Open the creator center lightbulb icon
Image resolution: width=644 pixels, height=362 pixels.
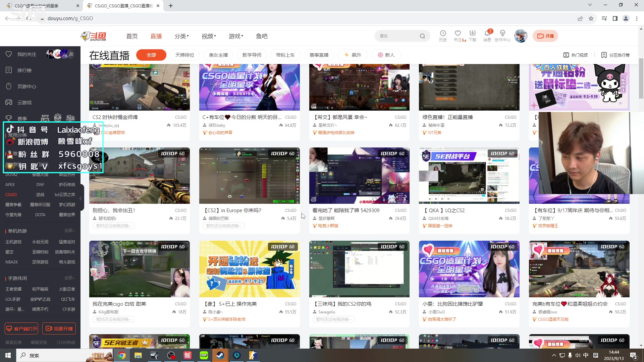502,33
